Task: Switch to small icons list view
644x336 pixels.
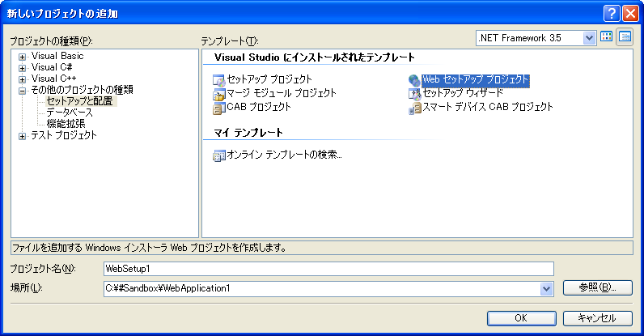Action: 625,37
